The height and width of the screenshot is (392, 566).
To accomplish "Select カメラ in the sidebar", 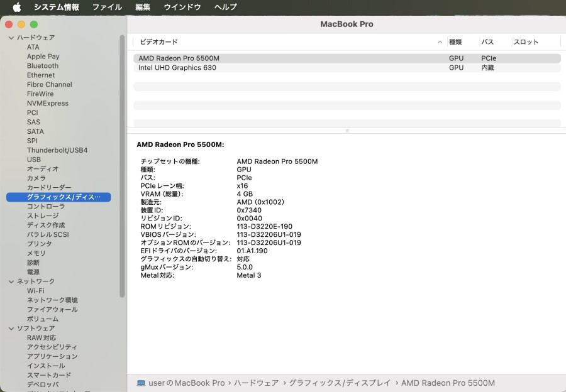I will point(36,178).
